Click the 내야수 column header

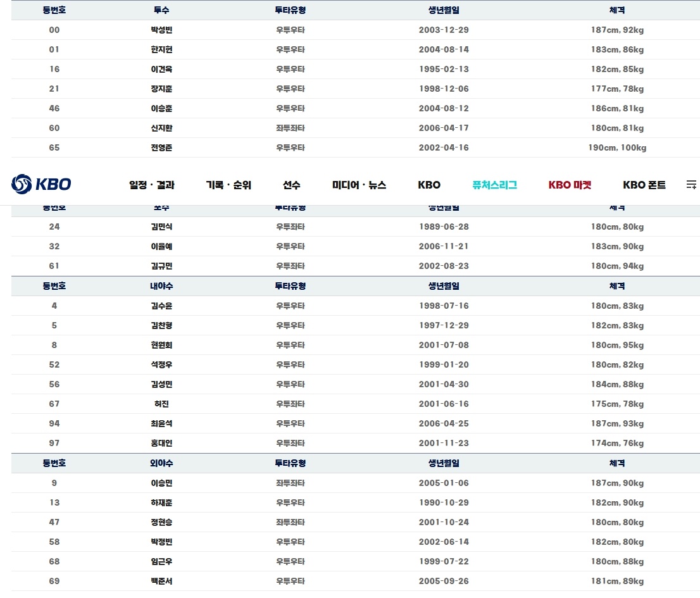(x=161, y=286)
